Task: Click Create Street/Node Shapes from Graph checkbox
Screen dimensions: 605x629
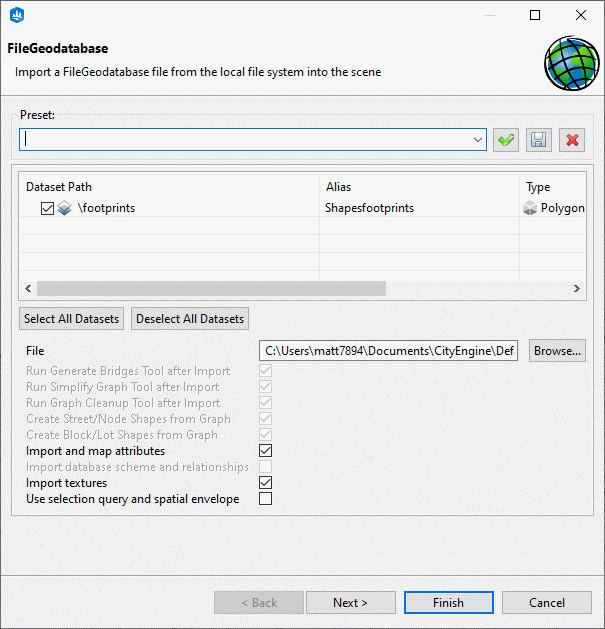Action: (265, 418)
